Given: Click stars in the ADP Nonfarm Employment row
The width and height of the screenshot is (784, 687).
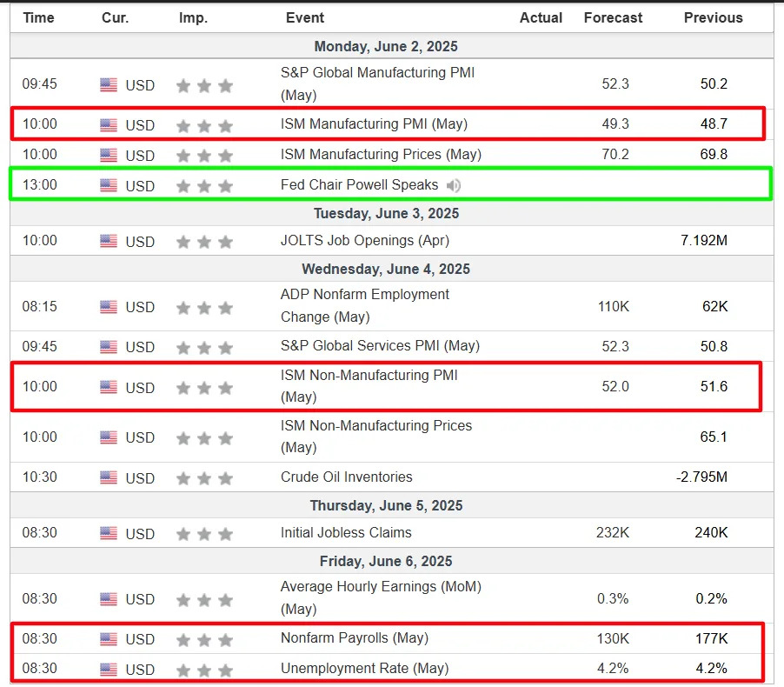Looking at the screenshot, I should click(x=204, y=308).
